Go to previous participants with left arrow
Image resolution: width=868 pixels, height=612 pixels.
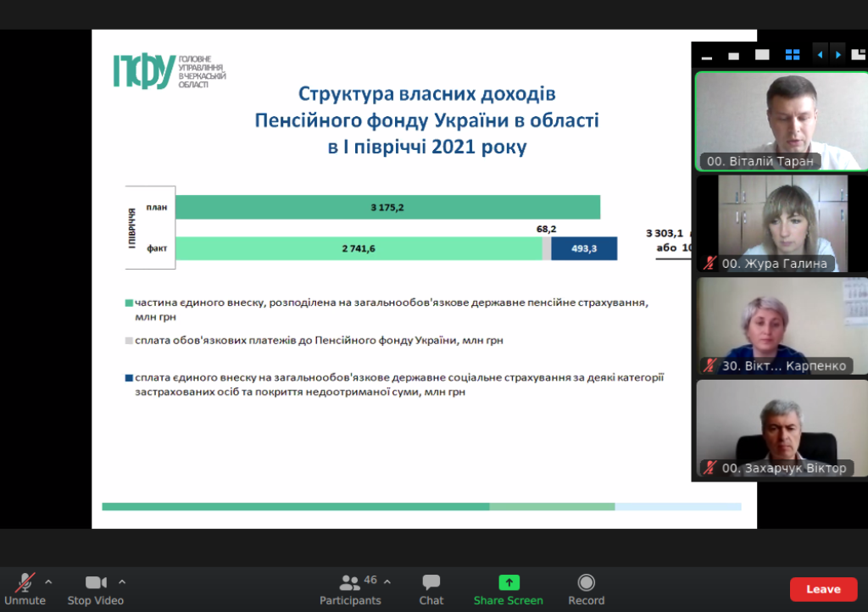pyautogui.click(x=820, y=55)
